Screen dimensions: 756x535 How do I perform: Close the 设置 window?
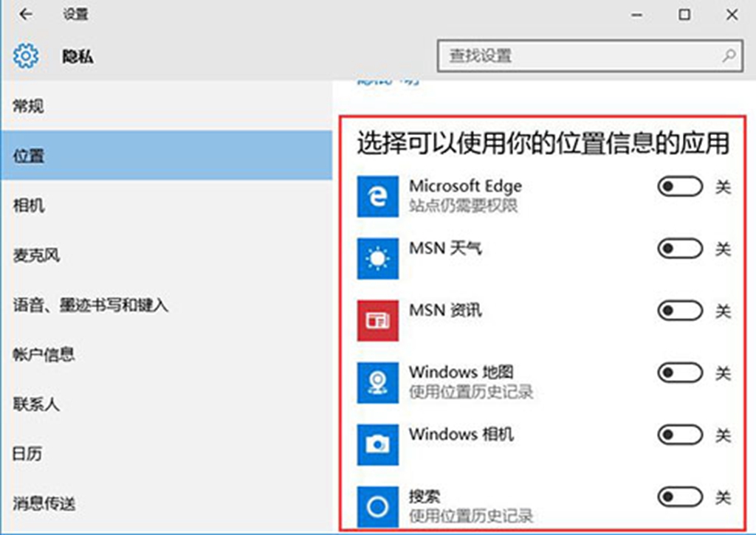732,15
